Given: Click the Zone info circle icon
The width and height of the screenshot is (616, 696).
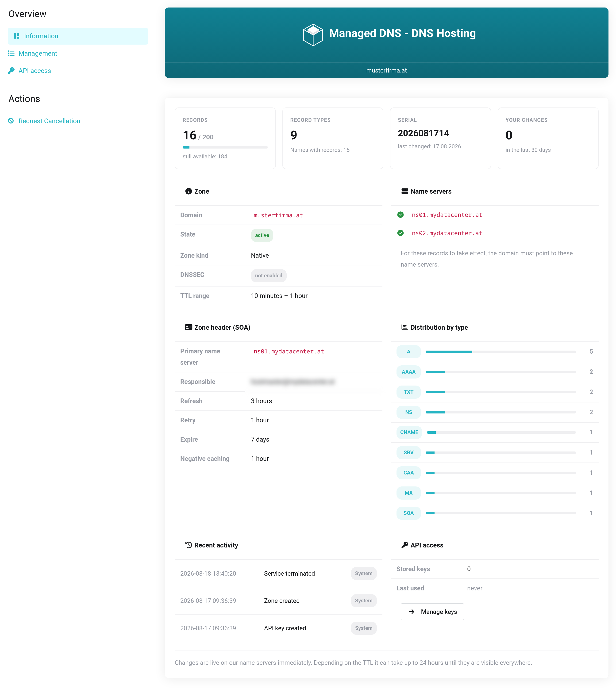Looking at the screenshot, I should pyautogui.click(x=189, y=191).
